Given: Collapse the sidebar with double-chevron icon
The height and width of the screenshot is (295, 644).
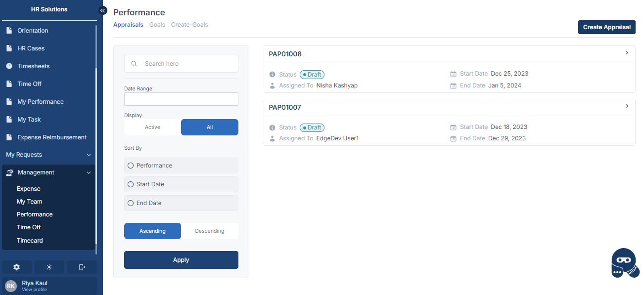Looking at the screenshot, I should pyautogui.click(x=103, y=10).
